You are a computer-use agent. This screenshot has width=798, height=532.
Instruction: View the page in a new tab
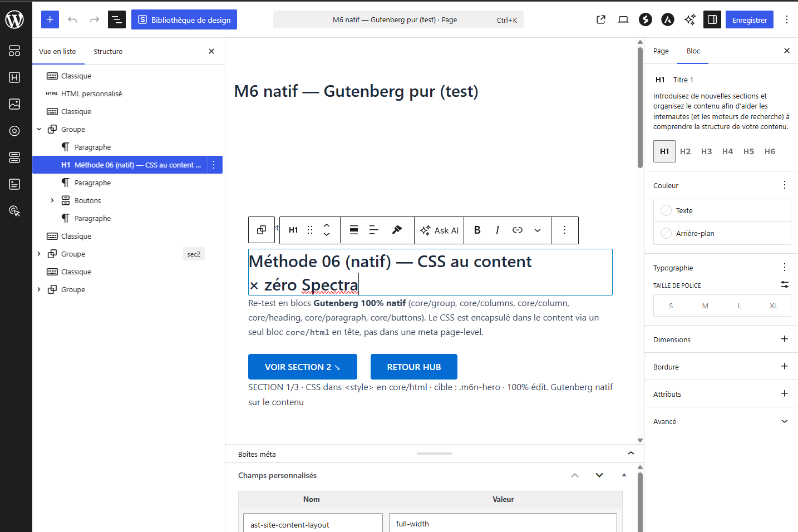601,19
